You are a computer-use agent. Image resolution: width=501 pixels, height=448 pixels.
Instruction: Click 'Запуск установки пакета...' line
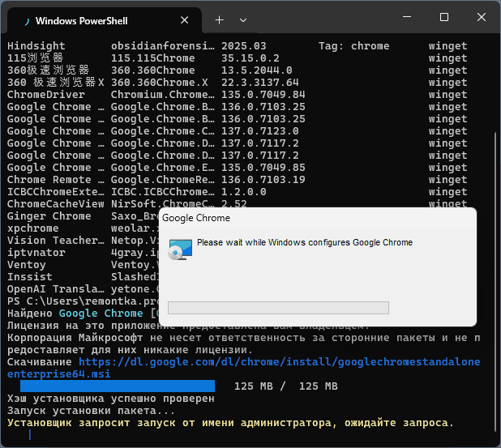coord(91,410)
